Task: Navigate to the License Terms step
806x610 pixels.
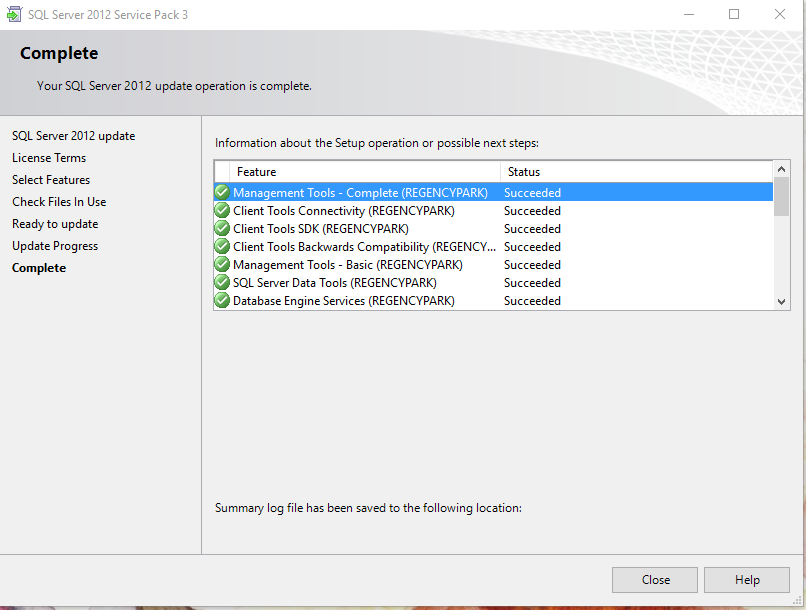Action: [x=49, y=157]
